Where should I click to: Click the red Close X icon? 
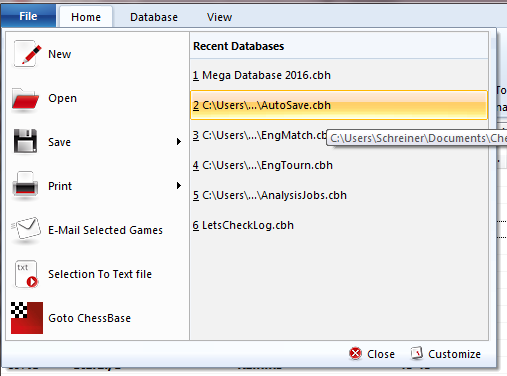(355, 353)
